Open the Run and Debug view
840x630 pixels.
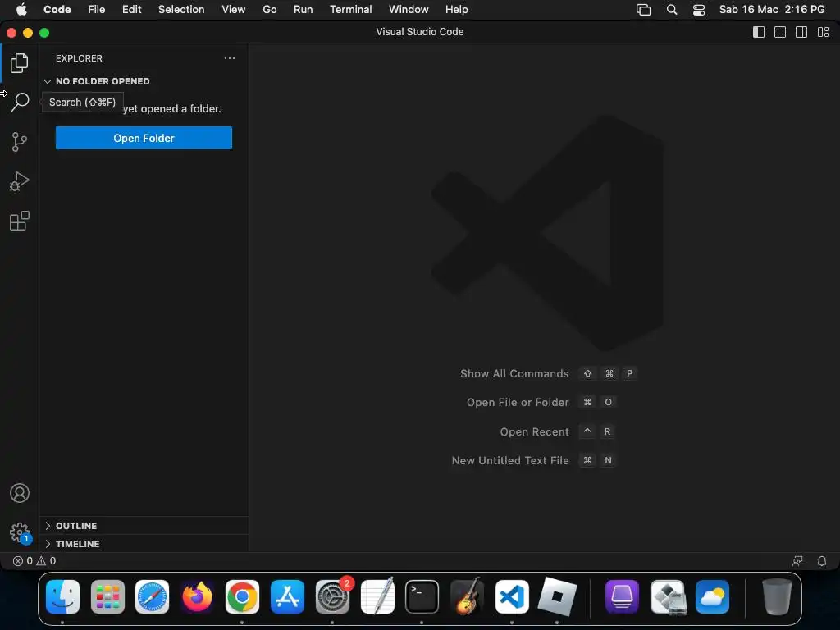click(x=20, y=181)
